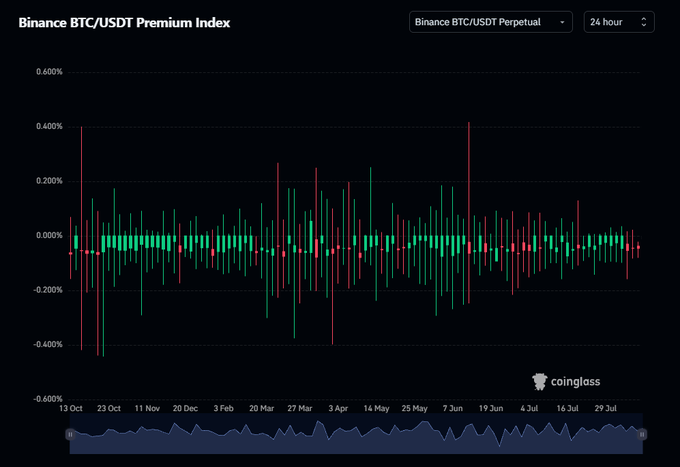Click the stepper arrows beside 24 hour

644,22
